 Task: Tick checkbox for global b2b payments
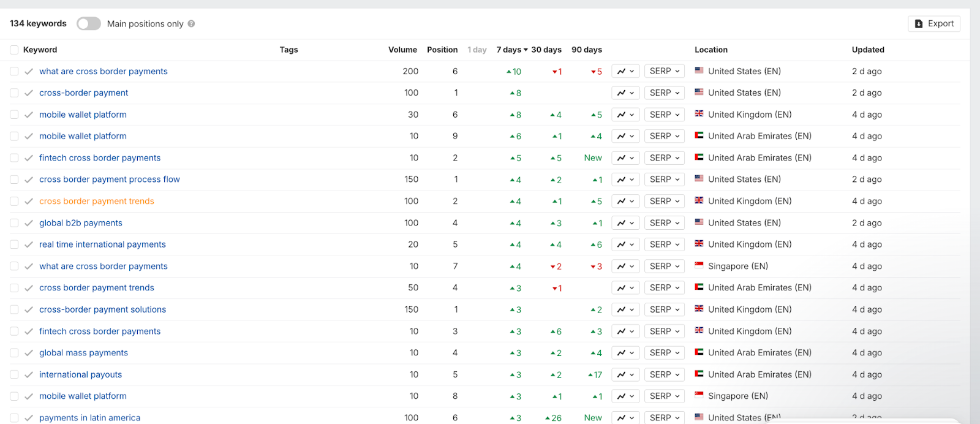(x=14, y=223)
